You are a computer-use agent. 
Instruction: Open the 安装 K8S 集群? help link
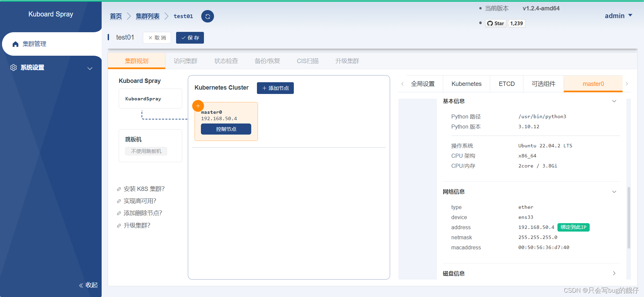144,189
